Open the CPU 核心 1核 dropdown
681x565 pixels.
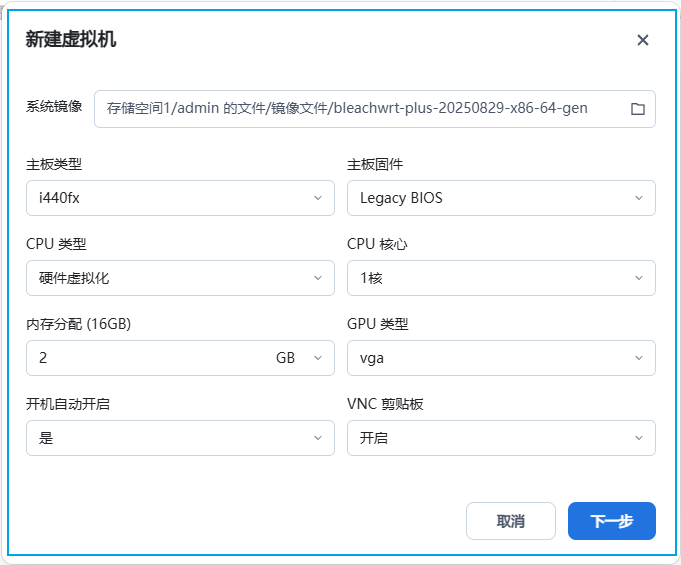501,278
